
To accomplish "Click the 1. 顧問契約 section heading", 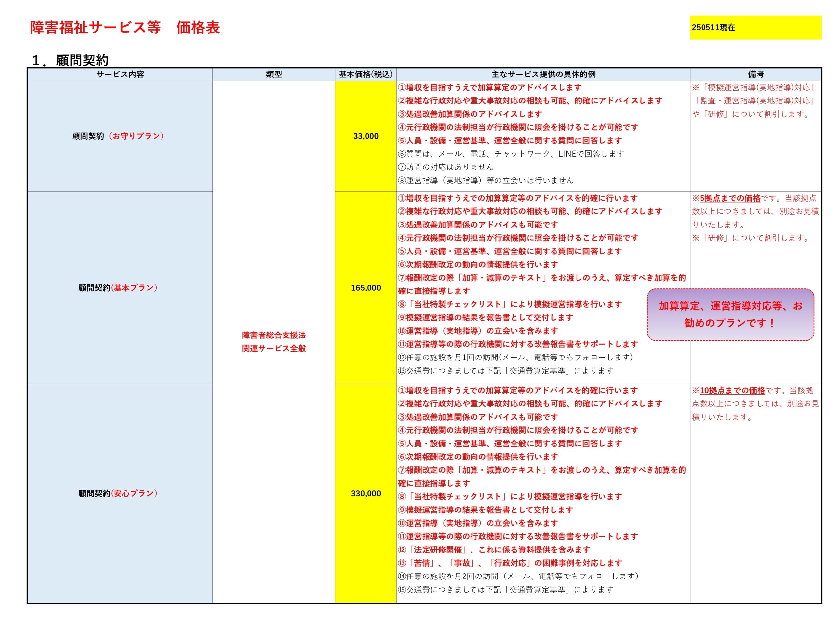I will (x=71, y=60).
